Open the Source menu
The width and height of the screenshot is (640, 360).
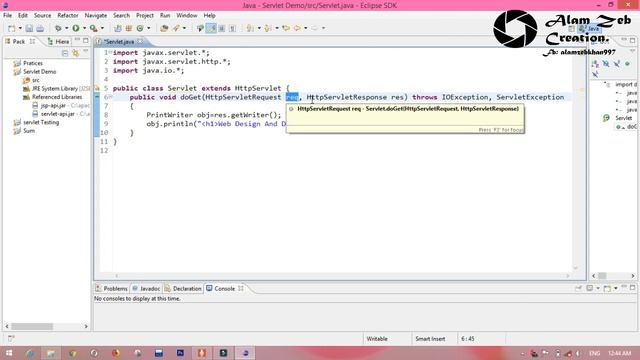pyautogui.click(x=42, y=16)
